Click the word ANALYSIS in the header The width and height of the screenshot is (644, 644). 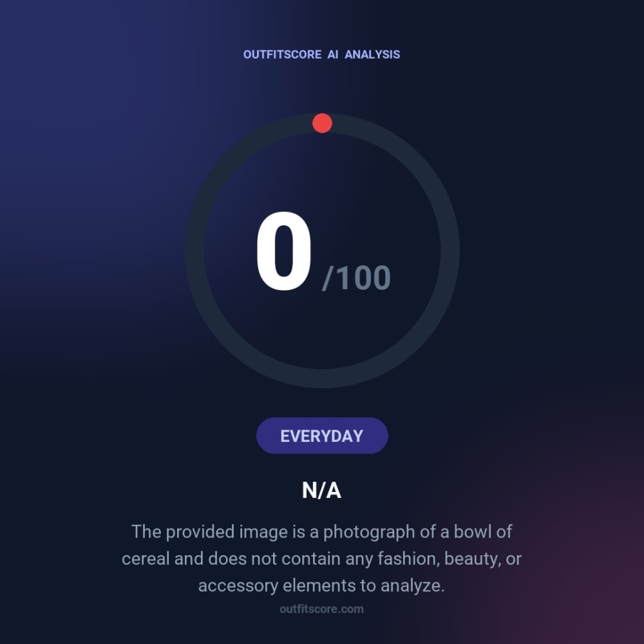pyautogui.click(x=372, y=55)
